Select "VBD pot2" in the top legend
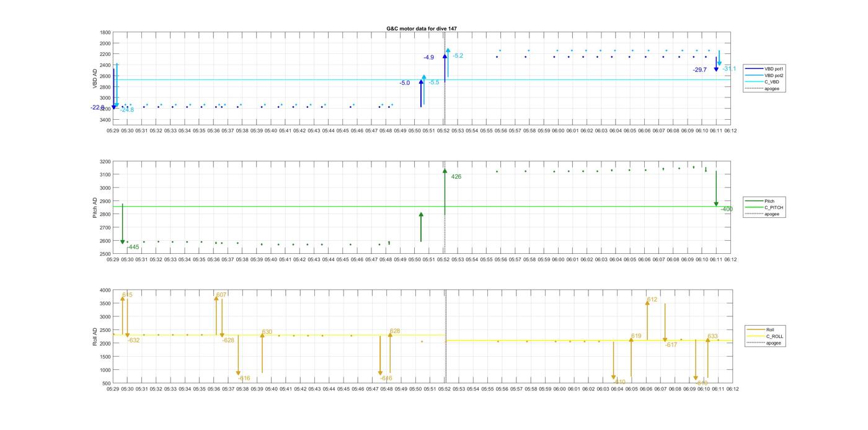 tap(775, 75)
